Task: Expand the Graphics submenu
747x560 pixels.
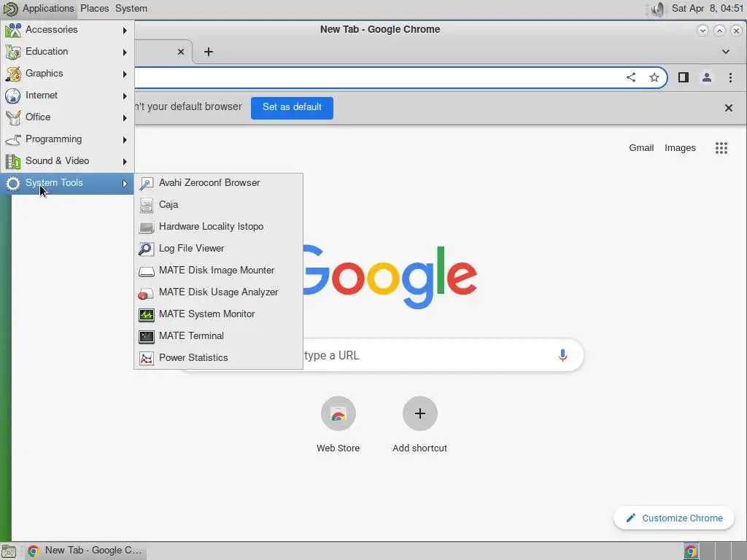Action: coord(67,74)
